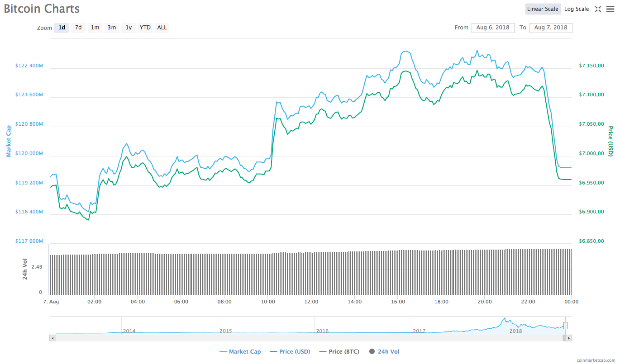Set zoom to 7d

(78, 28)
